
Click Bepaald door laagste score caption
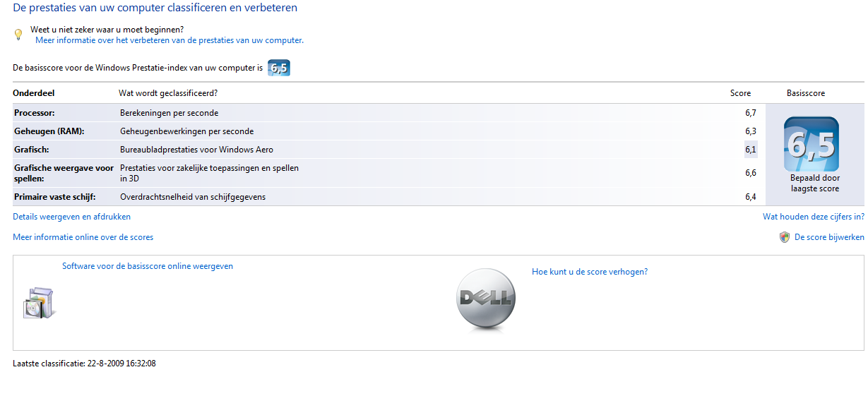815,184
